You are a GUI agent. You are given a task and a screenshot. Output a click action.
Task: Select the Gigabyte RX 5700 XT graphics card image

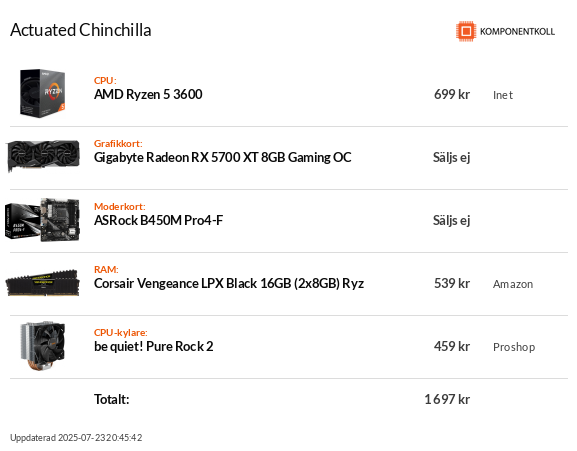click(x=43, y=156)
